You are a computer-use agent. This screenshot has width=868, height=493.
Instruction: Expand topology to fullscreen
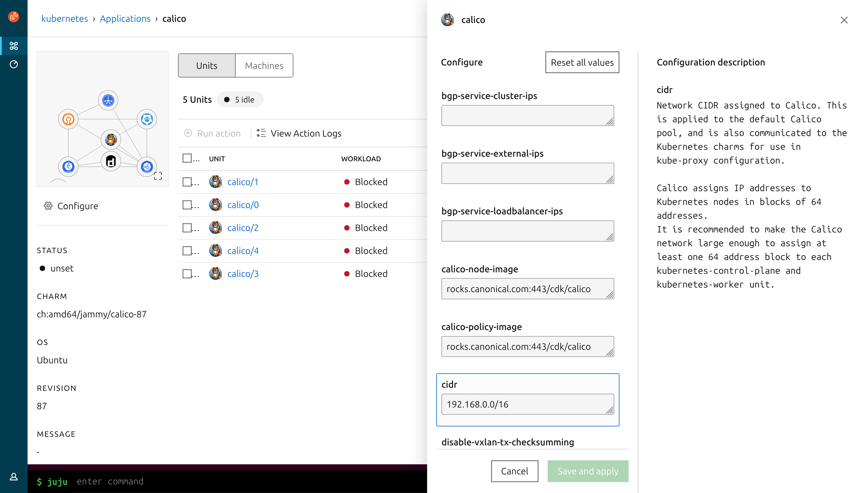click(x=158, y=176)
